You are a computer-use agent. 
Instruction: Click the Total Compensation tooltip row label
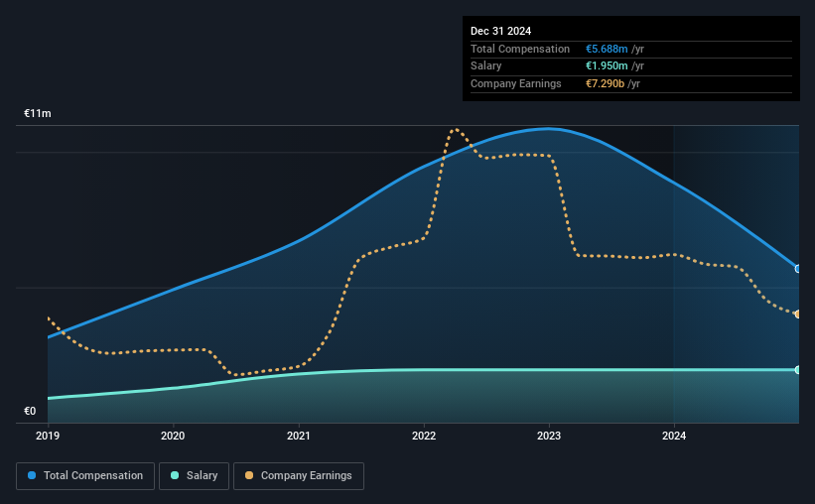click(x=520, y=49)
